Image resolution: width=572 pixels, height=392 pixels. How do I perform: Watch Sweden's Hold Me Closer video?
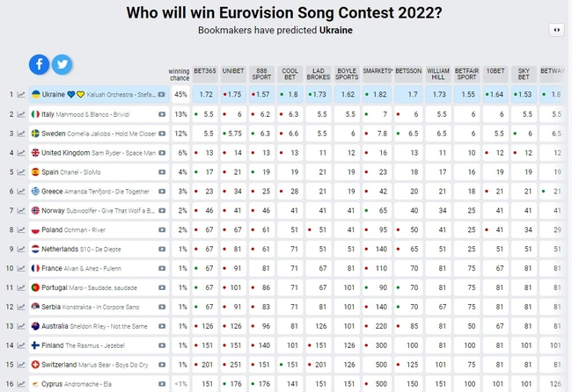pos(162,134)
